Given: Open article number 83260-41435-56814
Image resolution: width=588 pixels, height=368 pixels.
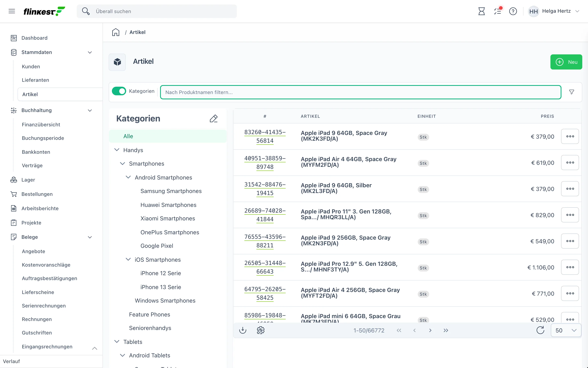Looking at the screenshot, I should coord(265,136).
